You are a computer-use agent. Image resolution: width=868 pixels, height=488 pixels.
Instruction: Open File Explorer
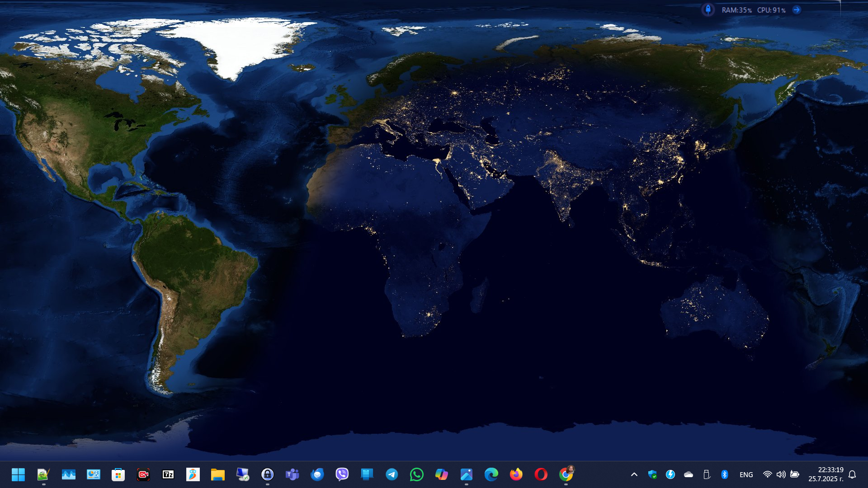217,474
